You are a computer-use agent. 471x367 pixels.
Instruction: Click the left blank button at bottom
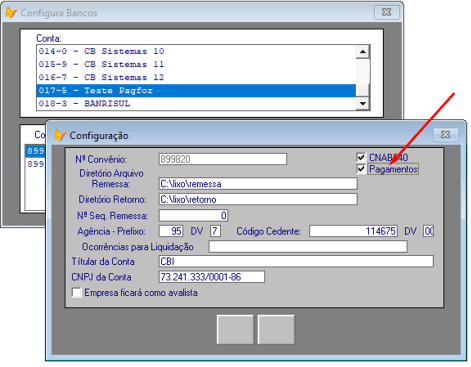[x=235, y=329]
